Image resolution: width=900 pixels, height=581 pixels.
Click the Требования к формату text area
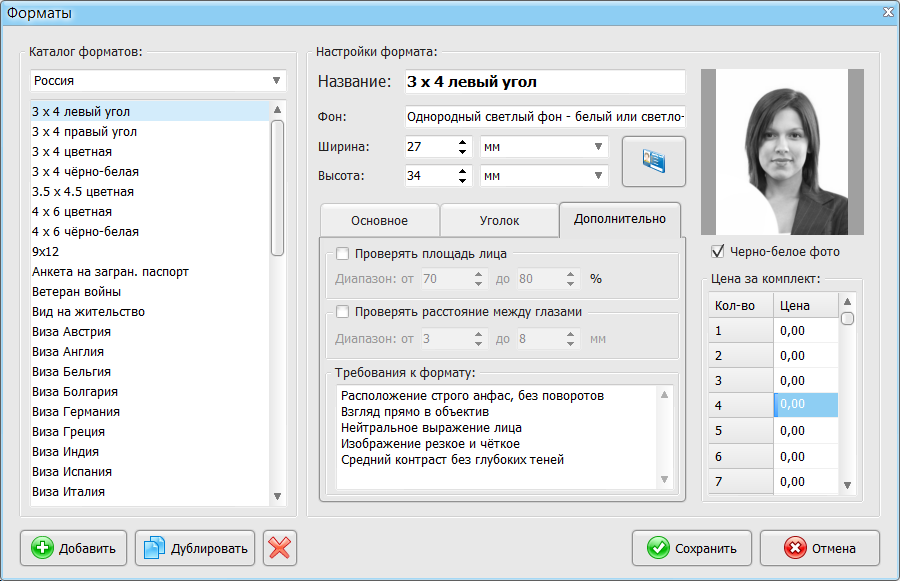pos(497,436)
